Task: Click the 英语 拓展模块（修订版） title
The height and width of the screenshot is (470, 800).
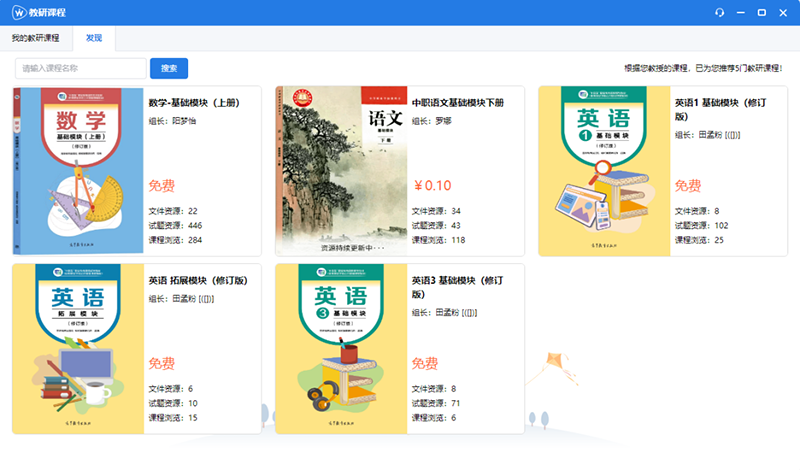Action: [198, 280]
